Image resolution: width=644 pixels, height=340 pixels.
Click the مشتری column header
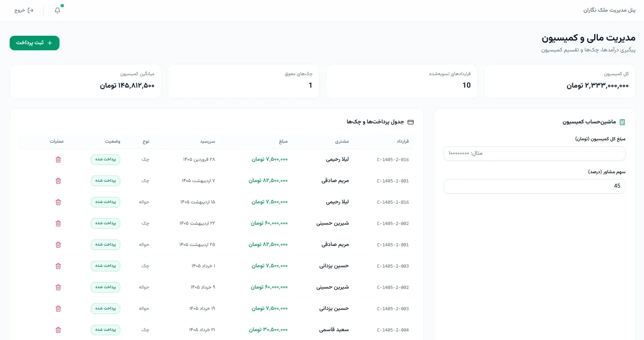click(x=342, y=141)
